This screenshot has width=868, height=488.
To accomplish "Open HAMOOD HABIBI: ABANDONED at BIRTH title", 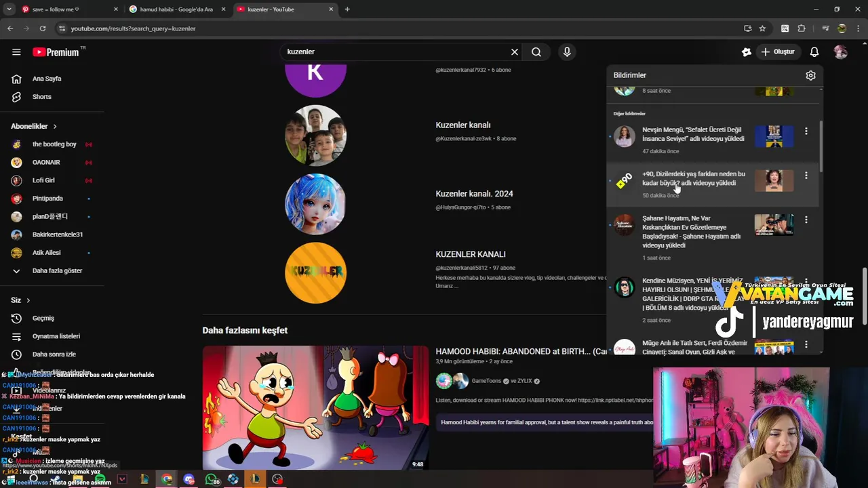I will (x=521, y=352).
